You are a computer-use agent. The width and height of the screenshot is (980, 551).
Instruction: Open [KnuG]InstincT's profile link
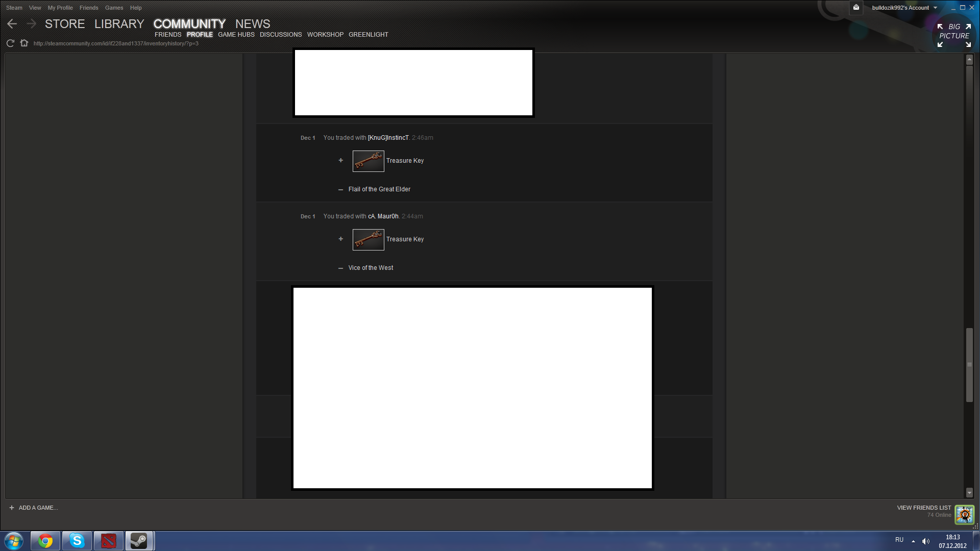tap(388, 138)
